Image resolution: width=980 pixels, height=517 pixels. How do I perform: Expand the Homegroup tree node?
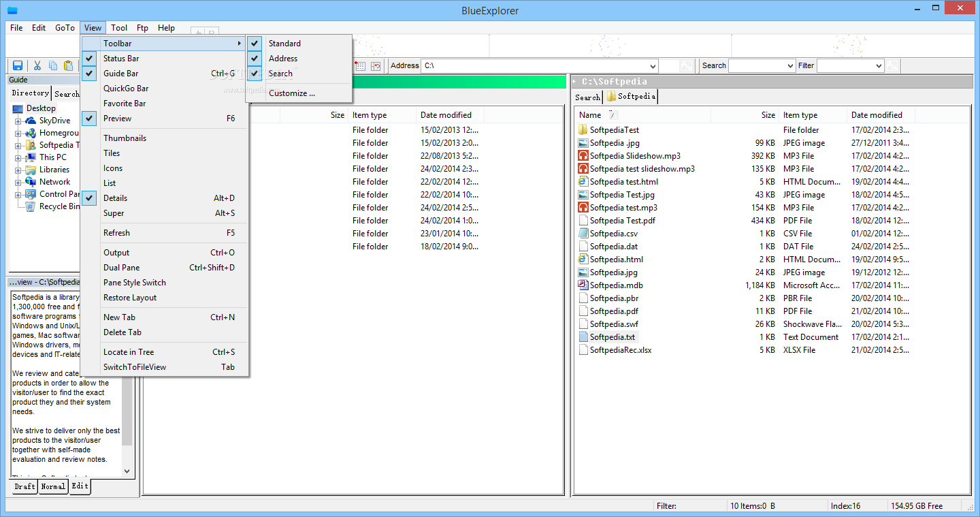coord(18,133)
